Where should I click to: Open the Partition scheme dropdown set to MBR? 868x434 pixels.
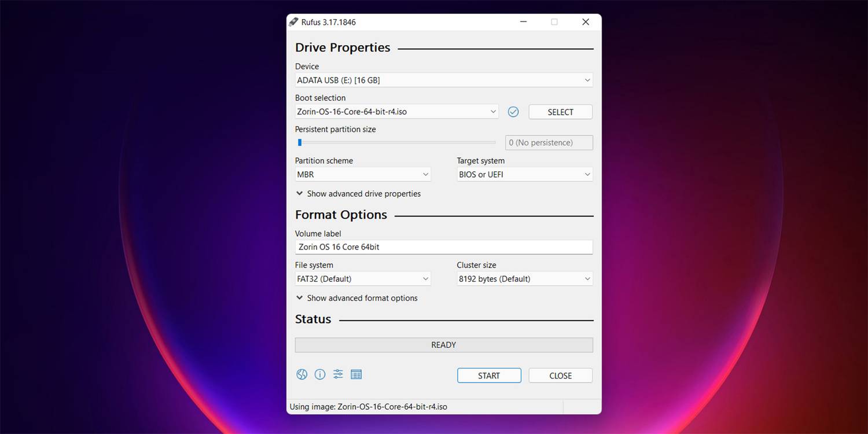click(x=363, y=174)
